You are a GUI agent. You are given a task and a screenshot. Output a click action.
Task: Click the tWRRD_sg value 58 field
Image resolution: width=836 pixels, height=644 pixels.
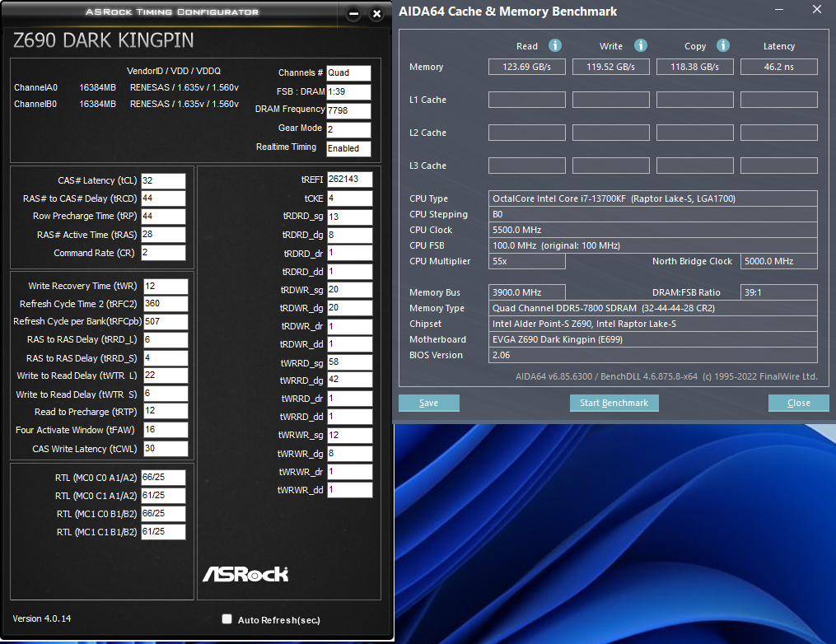coord(350,362)
